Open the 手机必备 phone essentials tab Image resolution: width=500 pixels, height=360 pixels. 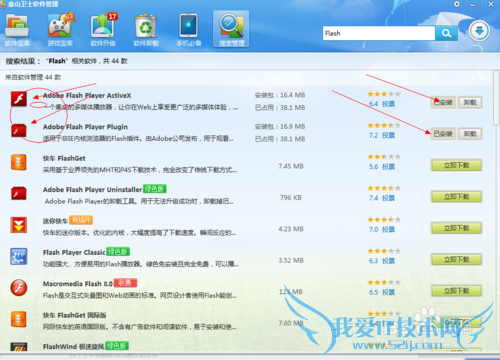click(189, 30)
